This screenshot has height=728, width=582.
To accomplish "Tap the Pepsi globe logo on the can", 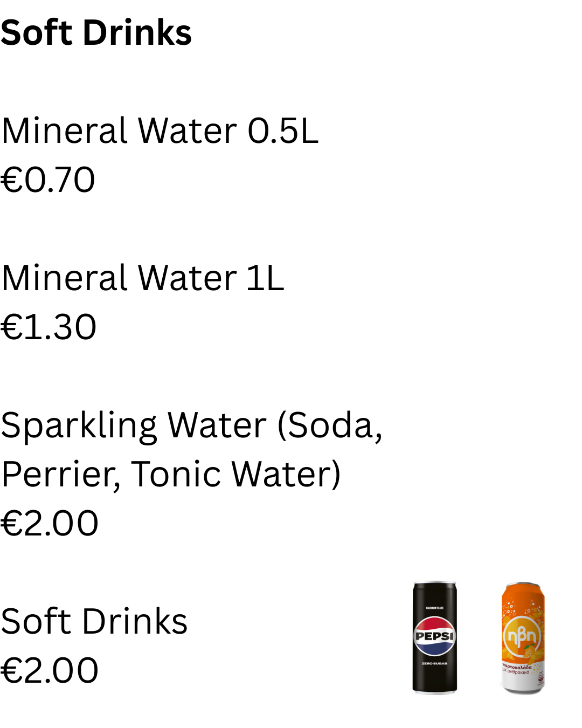I will pos(434,636).
